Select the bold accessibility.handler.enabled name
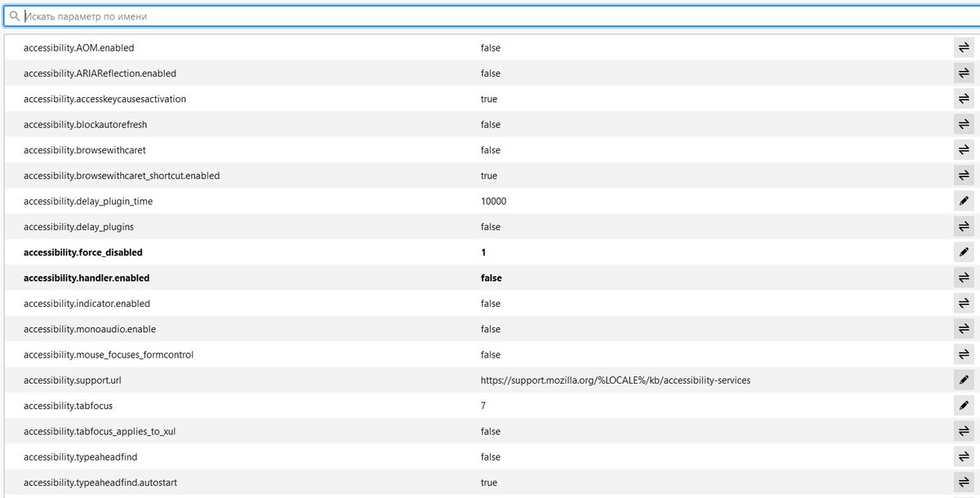 point(87,278)
